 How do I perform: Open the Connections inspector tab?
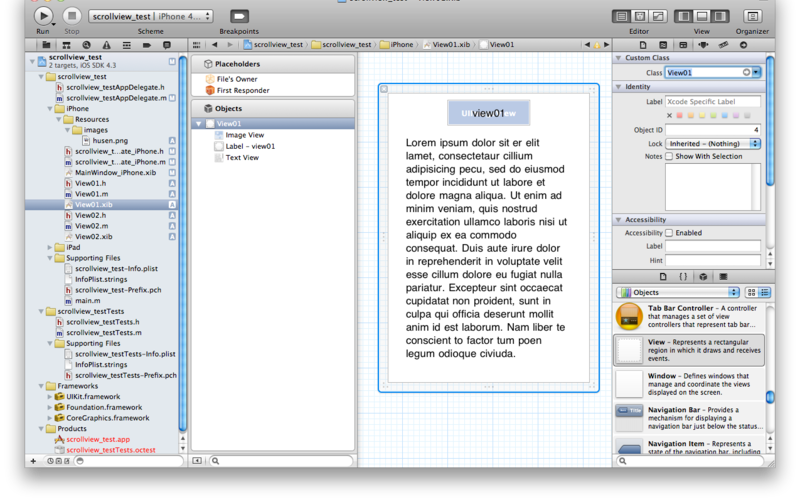pos(743,45)
